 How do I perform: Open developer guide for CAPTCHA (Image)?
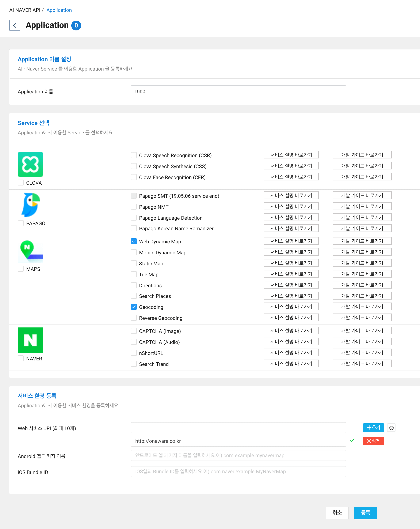tap(362, 330)
